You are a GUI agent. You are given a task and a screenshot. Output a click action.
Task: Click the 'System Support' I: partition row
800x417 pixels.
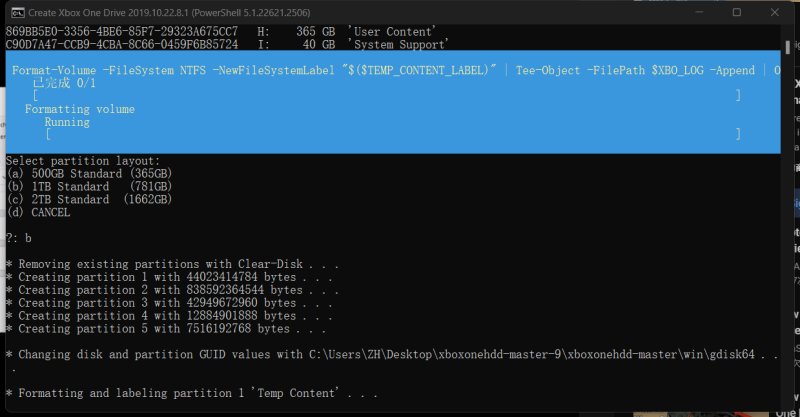pos(225,45)
